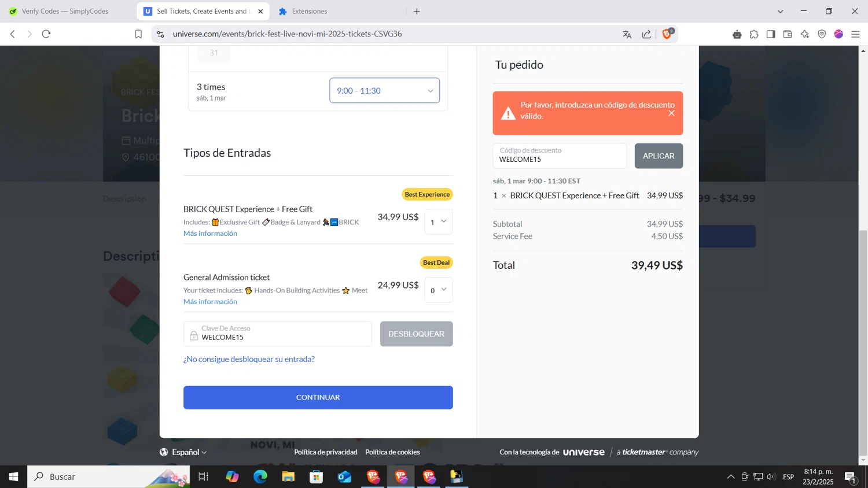The width and height of the screenshot is (868, 488).
Task: Click the DESBLOQUEAR button
Action: pyautogui.click(x=416, y=334)
